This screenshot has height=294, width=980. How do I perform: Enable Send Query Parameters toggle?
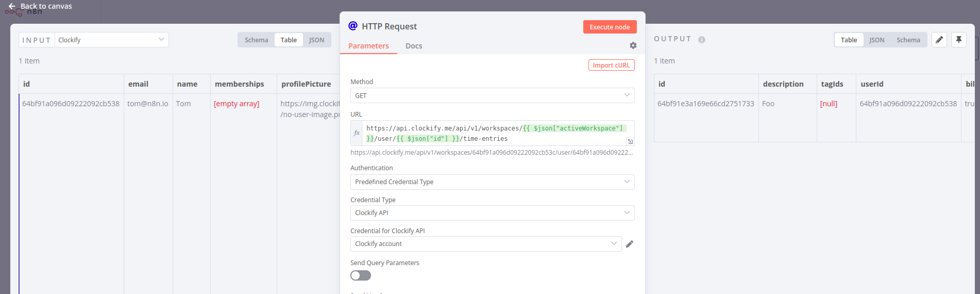click(x=361, y=275)
